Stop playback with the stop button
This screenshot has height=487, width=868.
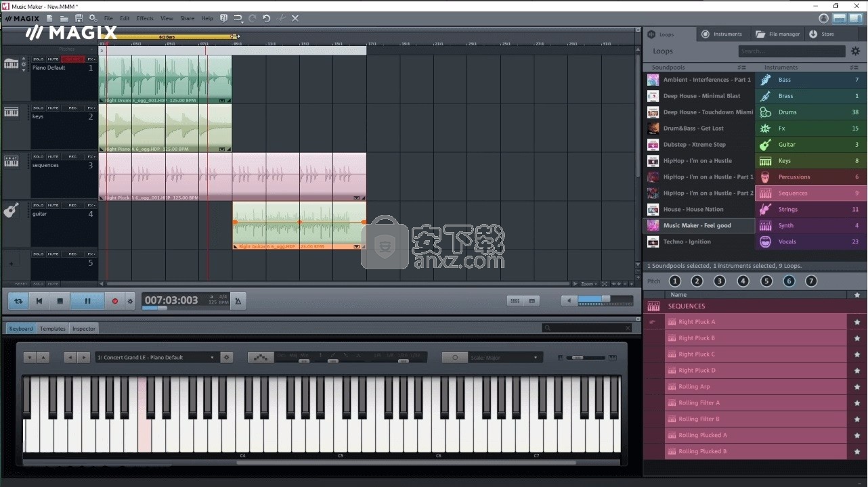point(60,301)
